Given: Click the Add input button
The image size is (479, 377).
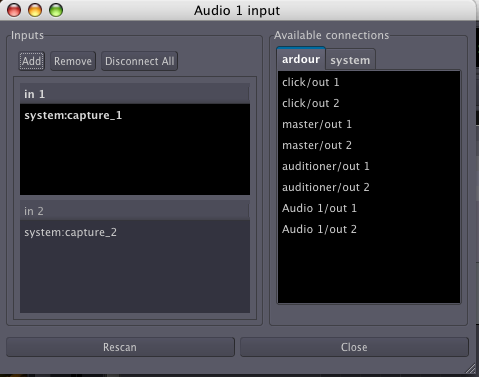Looking at the screenshot, I should pyautogui.click(x=31, y=61).
